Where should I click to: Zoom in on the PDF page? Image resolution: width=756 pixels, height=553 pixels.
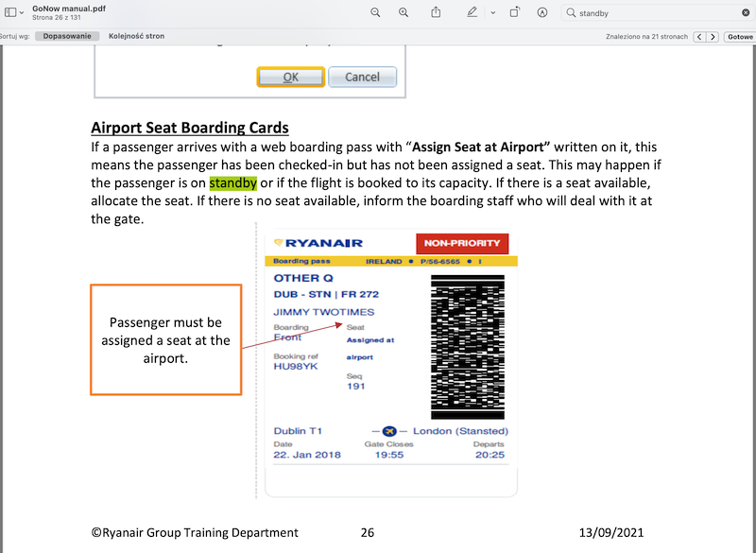[404, 13]
